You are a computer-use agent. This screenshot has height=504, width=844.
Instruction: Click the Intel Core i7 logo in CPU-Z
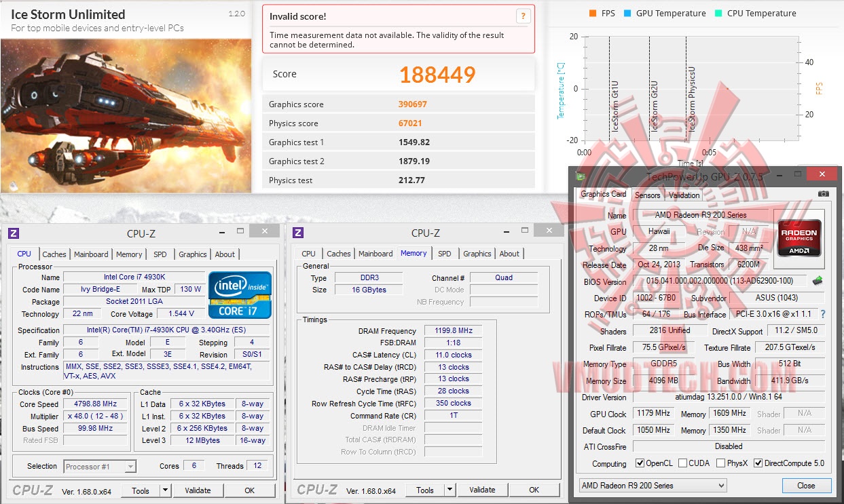(240, 295)
